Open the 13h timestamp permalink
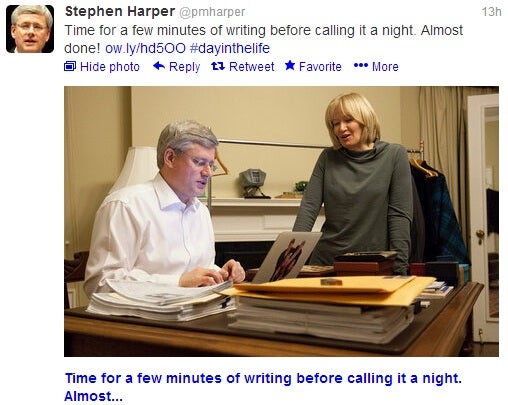Image resolution: width=508 pixels, height=405 pixels. [x=491, y=12]
